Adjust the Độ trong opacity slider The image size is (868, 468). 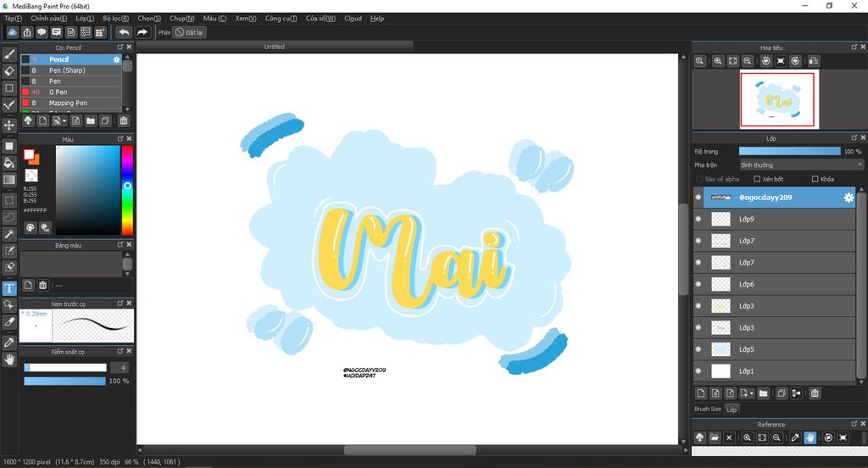789,151
